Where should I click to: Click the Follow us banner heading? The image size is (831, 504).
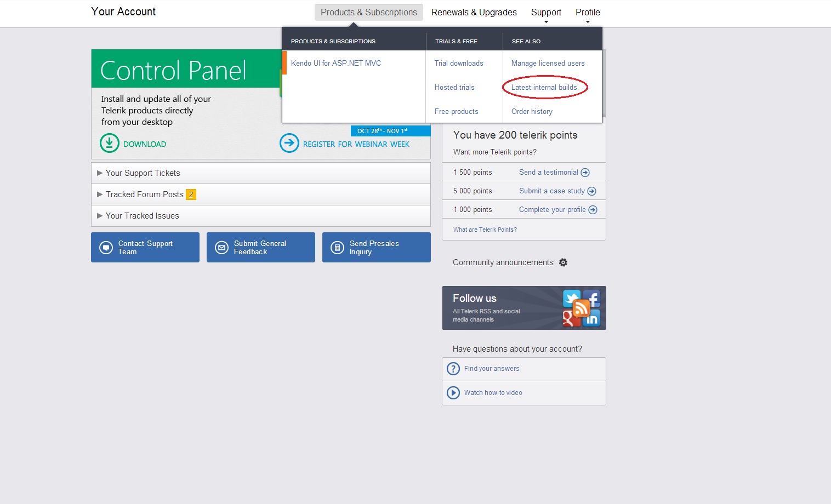pyautogui.click(x=475, y=298)
